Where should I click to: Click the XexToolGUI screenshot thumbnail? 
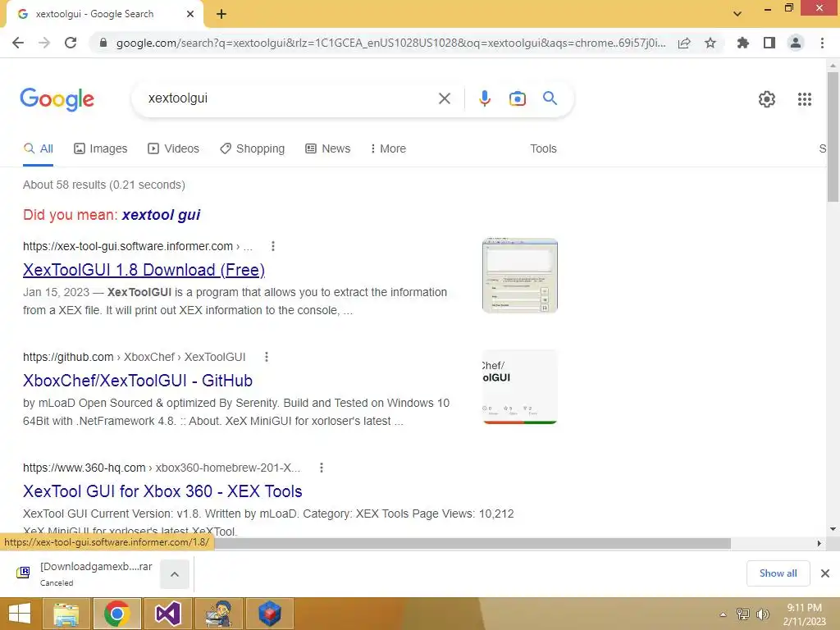tap(519, 276)
